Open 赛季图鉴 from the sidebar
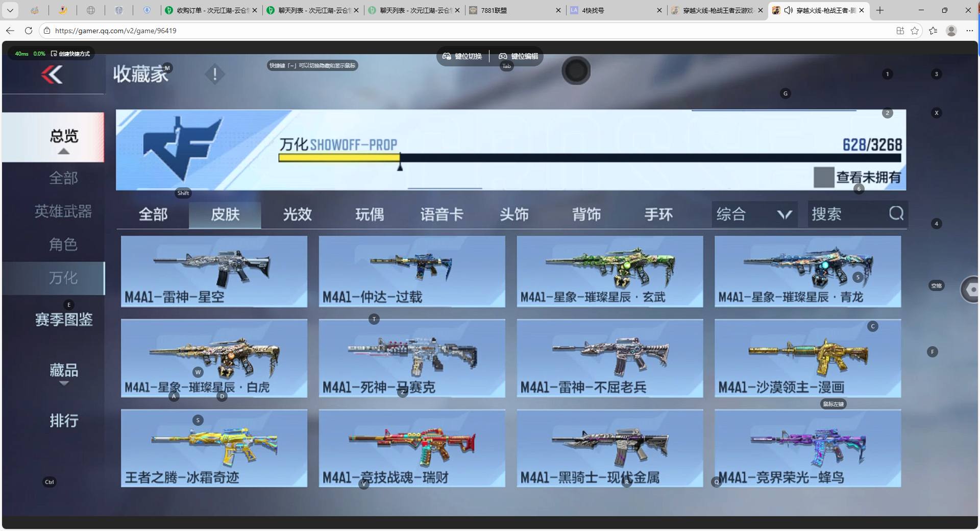Image resolution: width=980 pixels, height=531 pixels. click(64, 320)
